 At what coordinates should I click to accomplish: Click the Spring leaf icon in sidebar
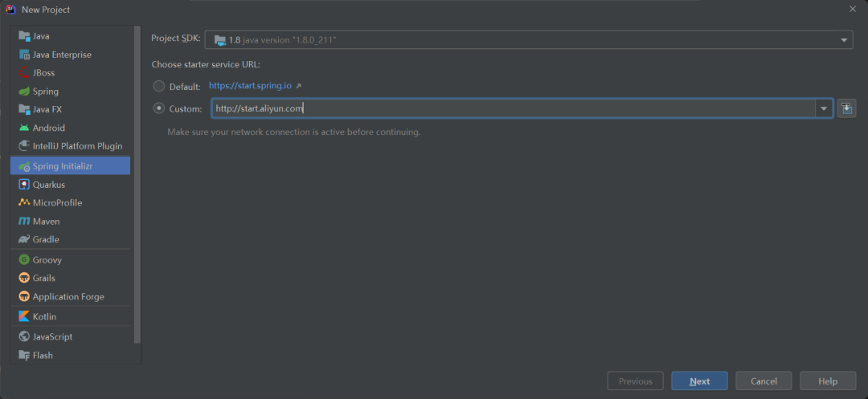pos(24,92)
